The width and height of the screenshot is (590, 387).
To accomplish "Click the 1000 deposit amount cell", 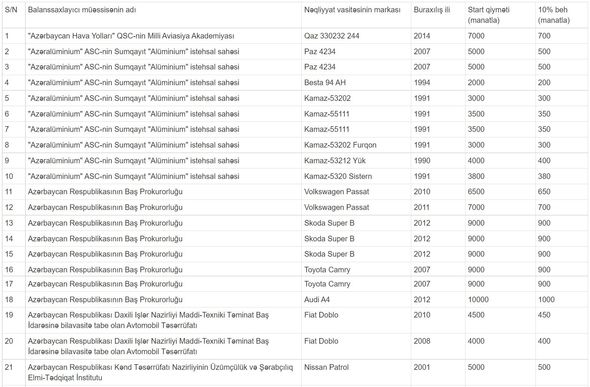I will [x=546, y=300].
